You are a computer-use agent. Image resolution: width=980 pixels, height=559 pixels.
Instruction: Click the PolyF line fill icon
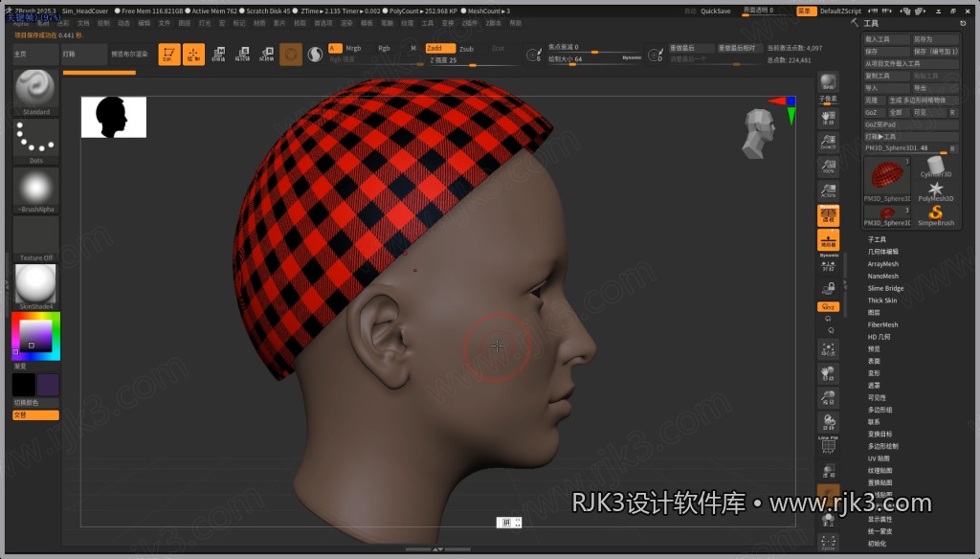click(828, 446)
